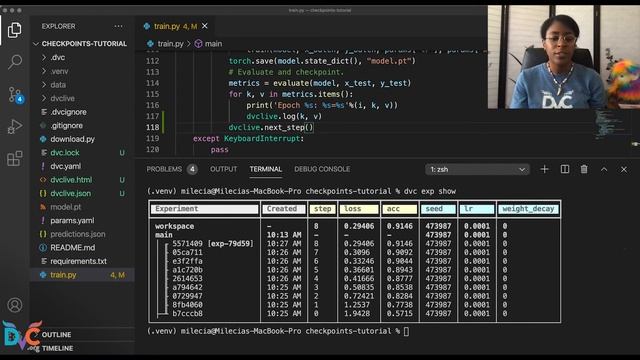Open the Search view in activity bar
This screenshot has width=640, height=360.
[x=15, y=62]
